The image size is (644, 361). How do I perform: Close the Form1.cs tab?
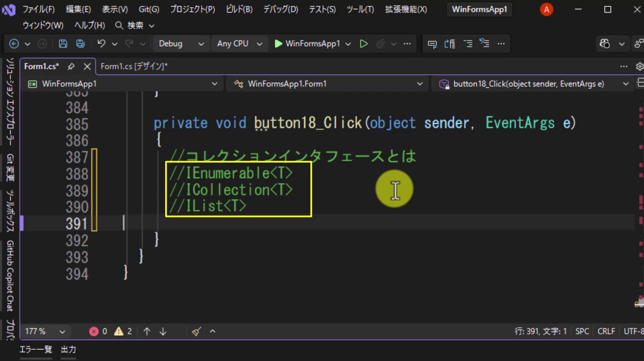pyautogui.click(x=87, y=66)
